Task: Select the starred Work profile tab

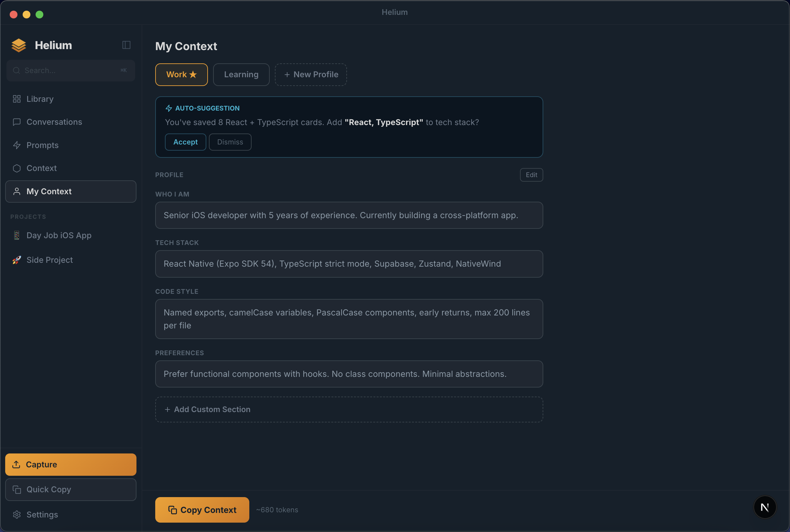Action: (181, 74)
